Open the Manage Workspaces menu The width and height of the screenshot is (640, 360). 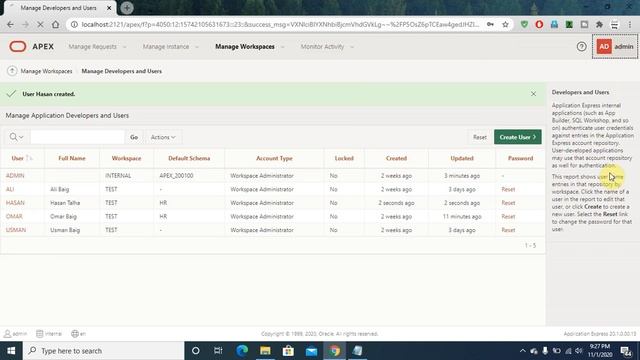(249, 47)
